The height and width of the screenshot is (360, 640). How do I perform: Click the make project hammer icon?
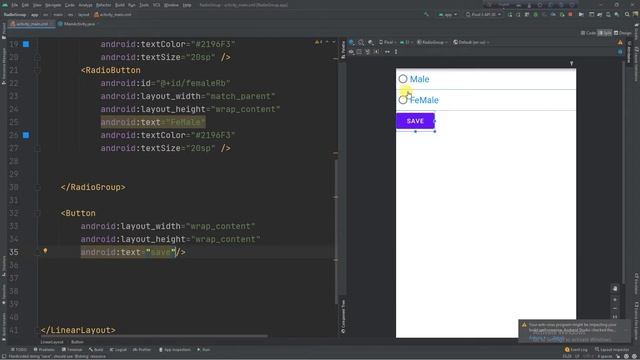tap(426, 14)
